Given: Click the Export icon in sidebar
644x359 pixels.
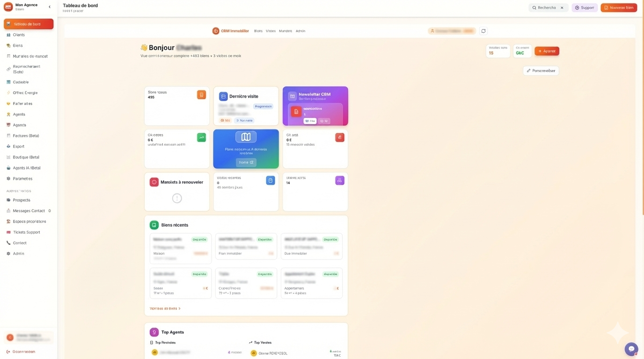Looking at the screenshot, I should 8,147.
